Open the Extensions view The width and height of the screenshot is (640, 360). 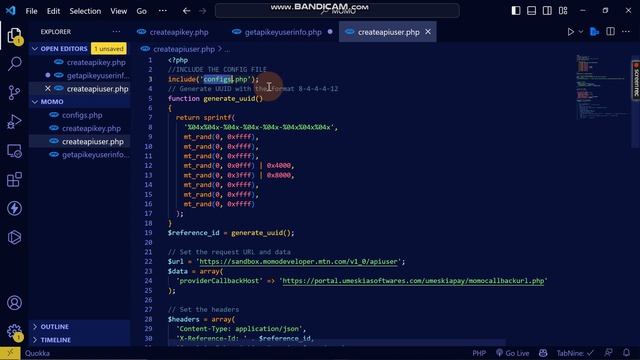point(14,180)
